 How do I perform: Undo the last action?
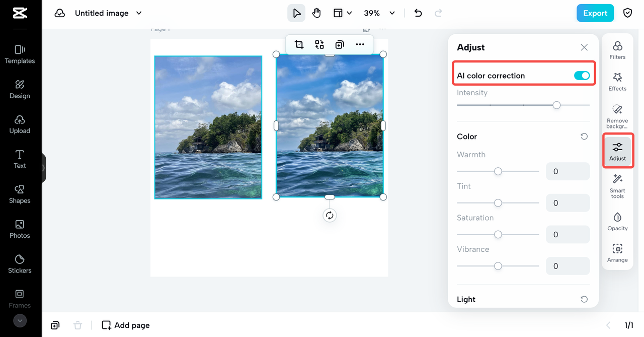click(x=418, y=13)
